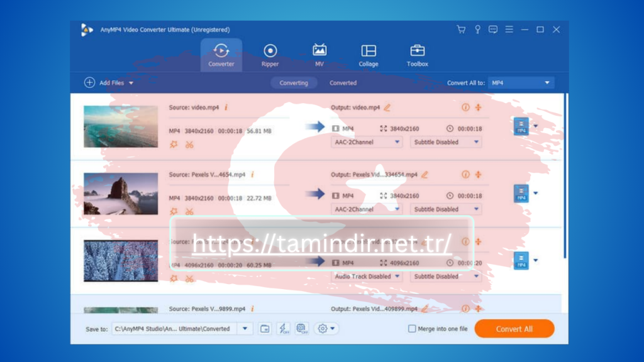Screen dimensions: 644x362
Task: Expand format arrow beside 4096x2160 MP4 icon
Action: [x=536, y=260]
